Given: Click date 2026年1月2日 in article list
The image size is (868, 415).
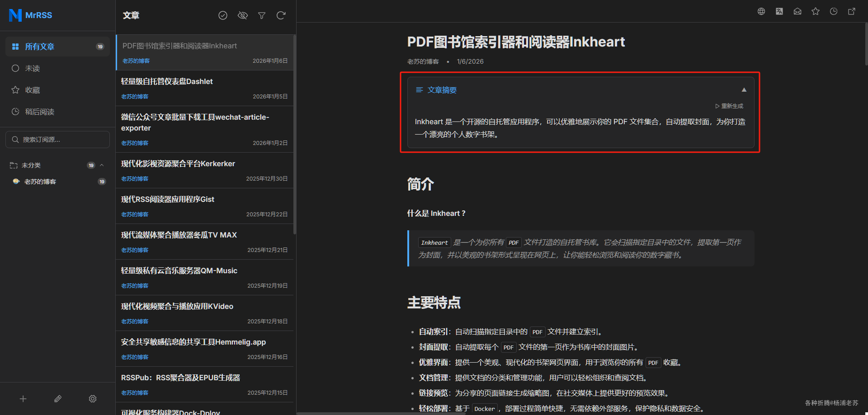Looking at the screenshot, I should point(270,143).
